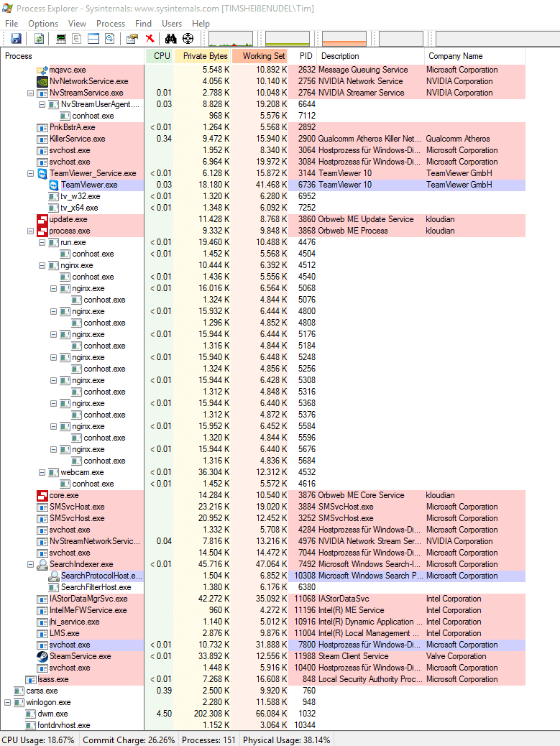Image resolution: width=560 pixels, height=746 pixels.
Task: Open the File menu
Action: pos(12,23)
